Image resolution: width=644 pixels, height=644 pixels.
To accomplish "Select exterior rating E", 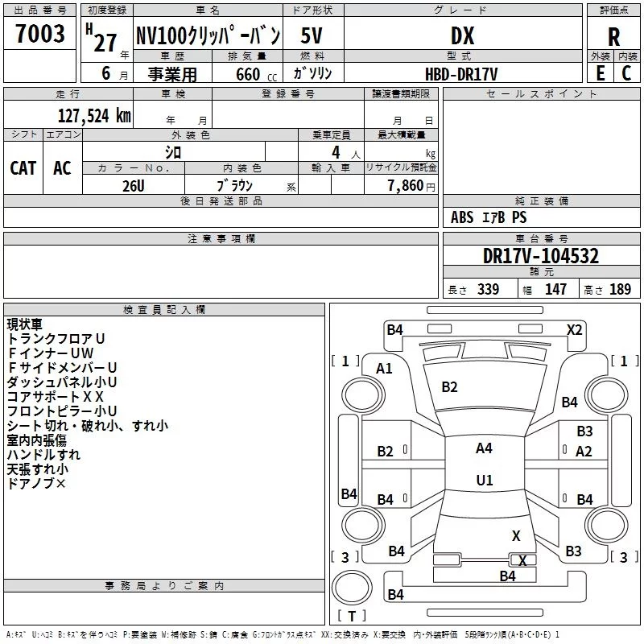I will [x=601, y=73].
